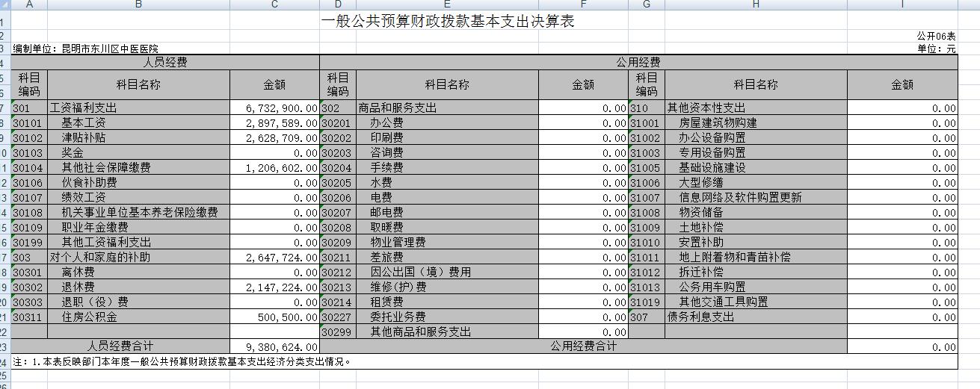The width and height of the screenshot is (980, 389).
Task: Click the 因公出国(境)费用 cell
Action: point(447,272)
